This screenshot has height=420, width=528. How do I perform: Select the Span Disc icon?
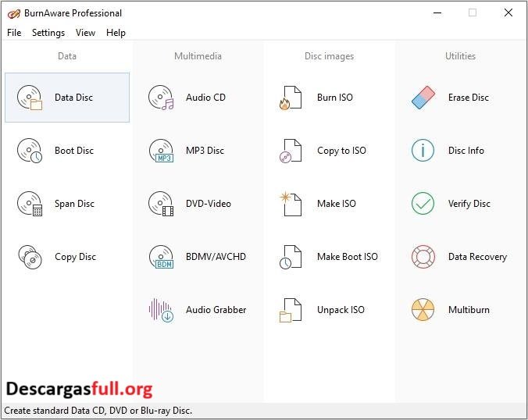(30, 204)
